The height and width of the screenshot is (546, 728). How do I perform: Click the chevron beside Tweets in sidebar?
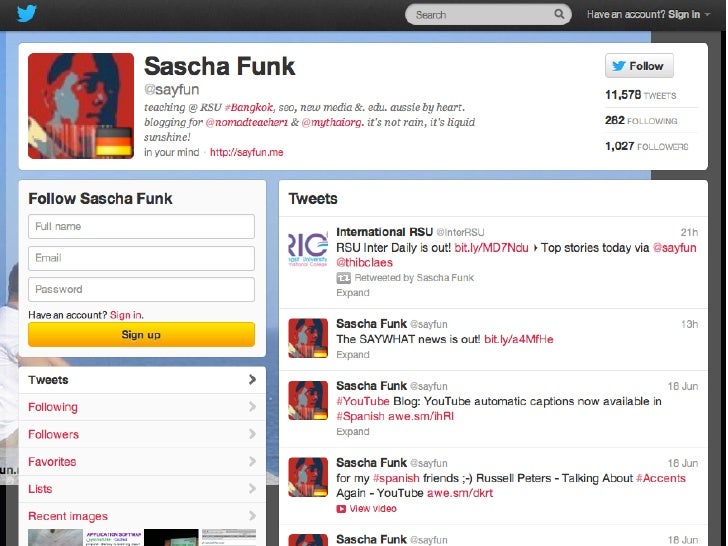252,380
